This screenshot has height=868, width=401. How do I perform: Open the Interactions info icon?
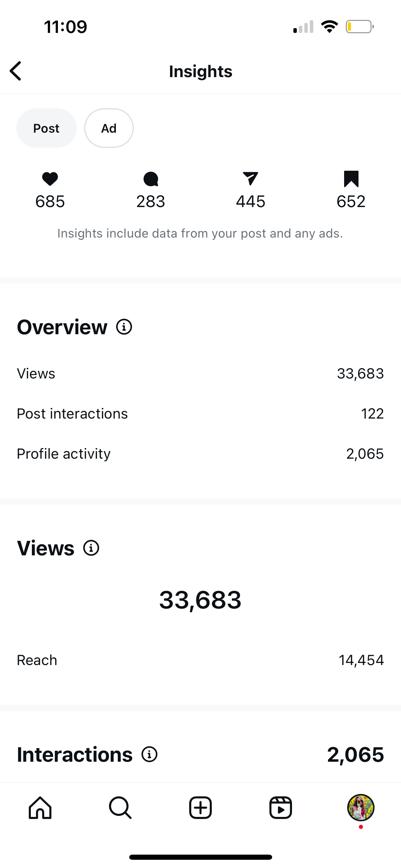[x=149, y=755]
